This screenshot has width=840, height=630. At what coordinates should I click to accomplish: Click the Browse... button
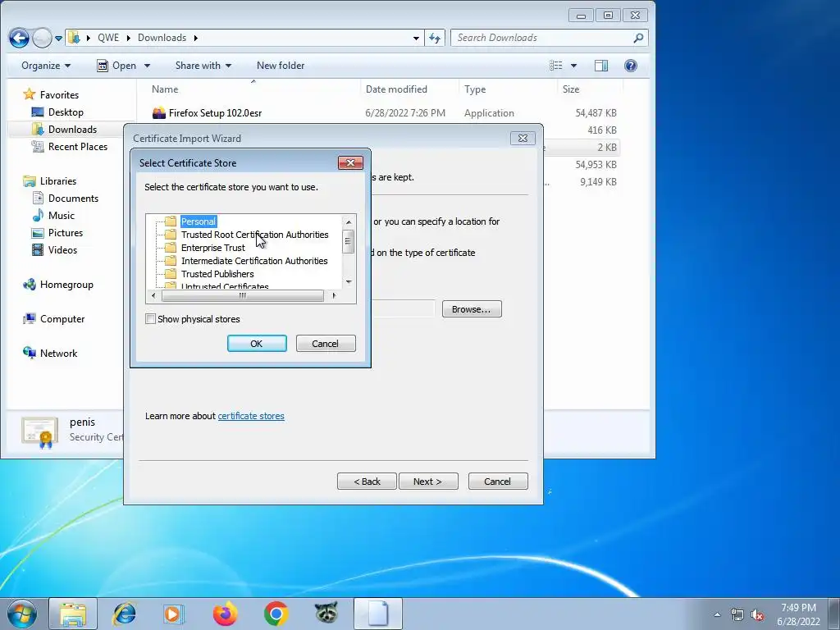[472, 309]
